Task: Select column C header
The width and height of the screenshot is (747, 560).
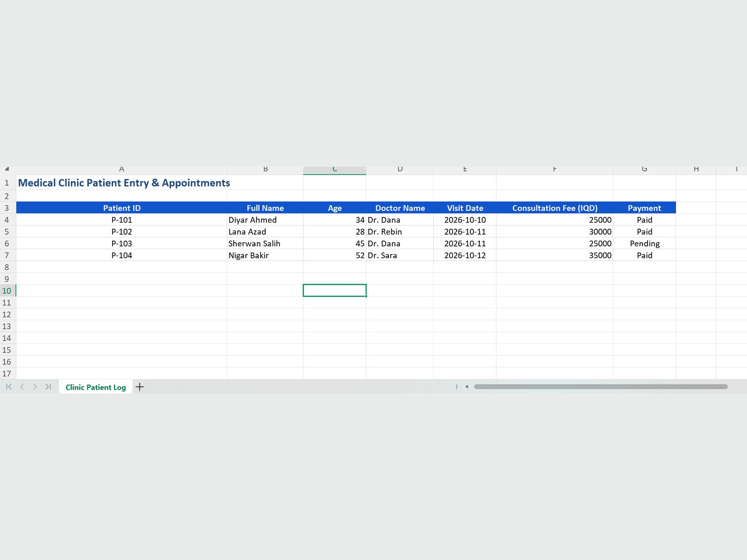Action: click(x=335, y=170)
